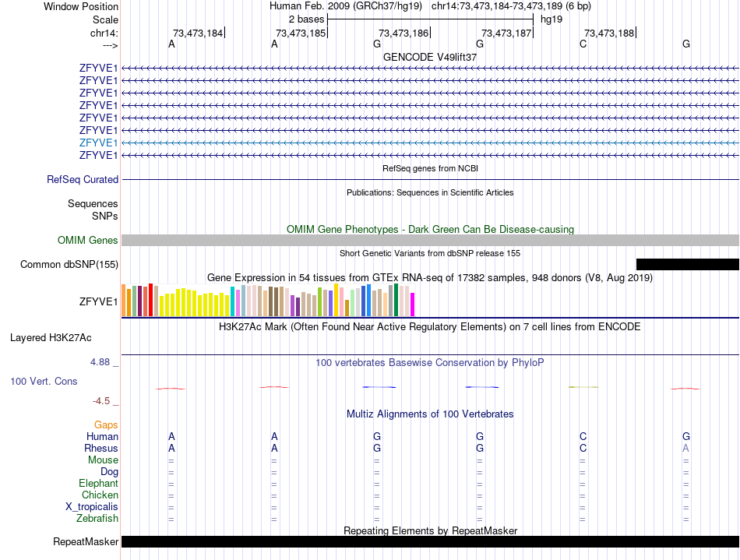Screen dimensions: 740x560
Task: Open the GENCODE V49lift37 track title
Action: [430, 57]
